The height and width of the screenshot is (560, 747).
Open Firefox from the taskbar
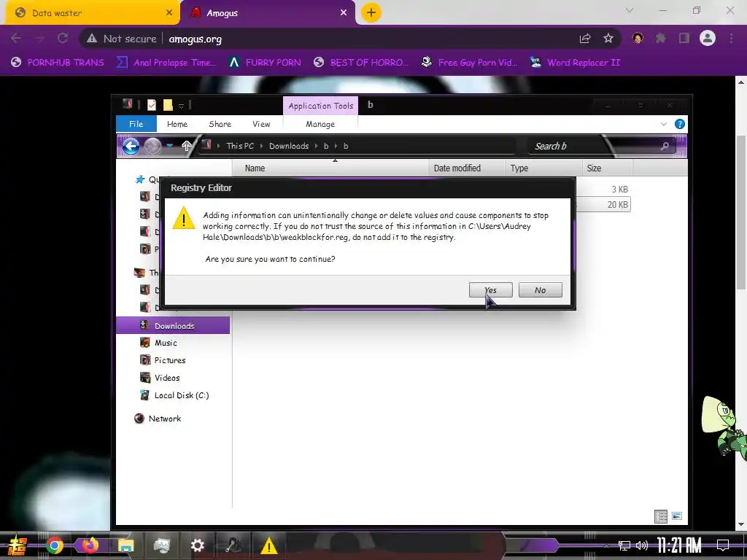click(90, 545)
